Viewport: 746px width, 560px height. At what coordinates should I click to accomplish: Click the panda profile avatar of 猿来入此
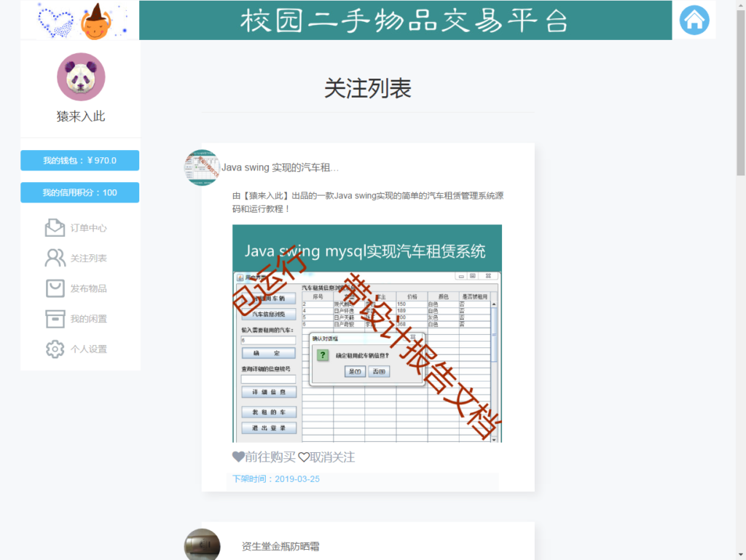coord(79,76)
